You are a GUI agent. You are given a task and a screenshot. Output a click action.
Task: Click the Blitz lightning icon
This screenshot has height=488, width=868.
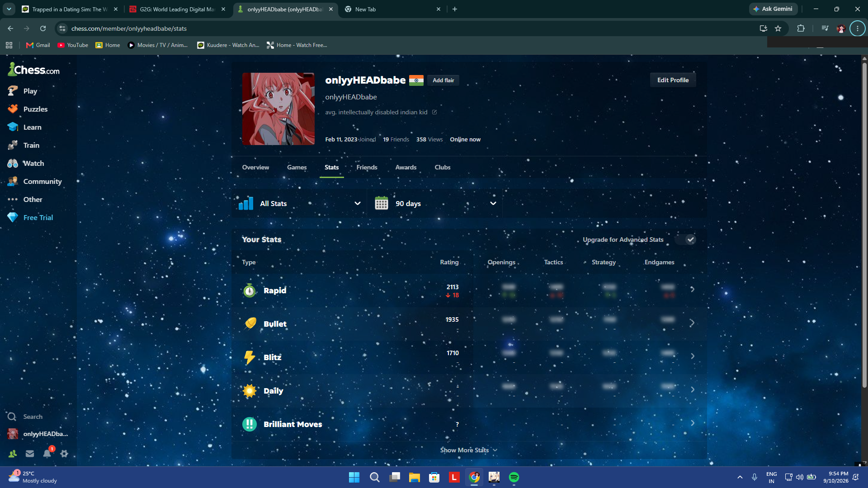pos(250,357)
